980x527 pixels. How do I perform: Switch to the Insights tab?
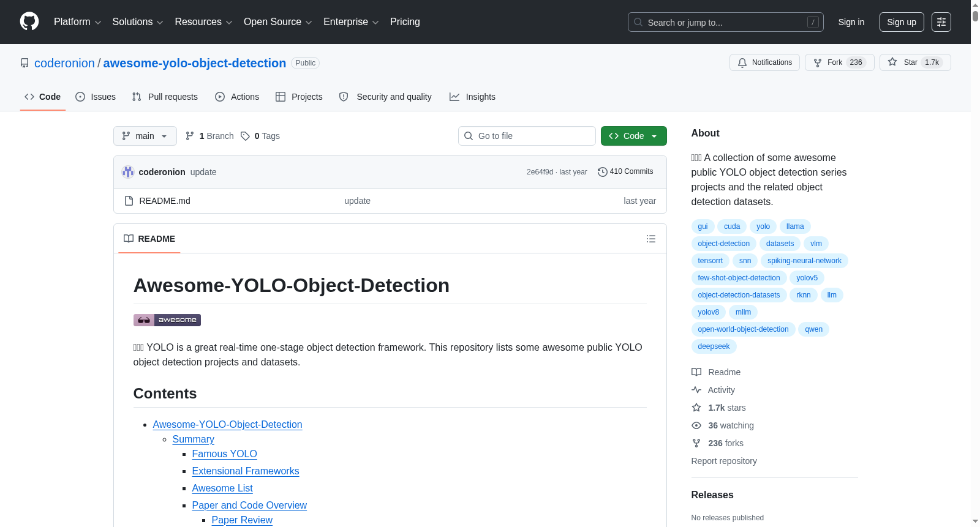[x=472, y=97]
